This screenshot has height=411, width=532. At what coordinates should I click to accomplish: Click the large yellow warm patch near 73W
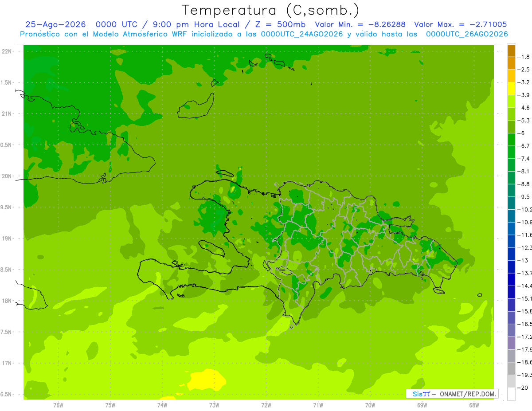[207, 380]
